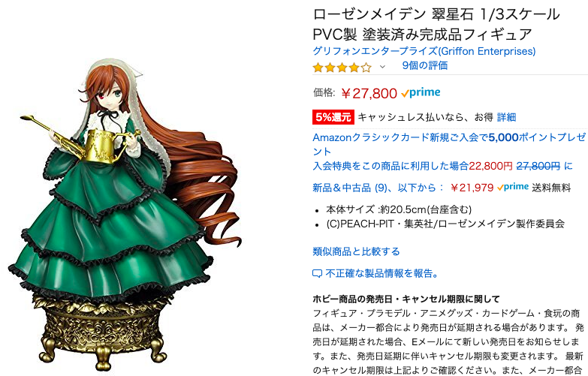Open 不正確な製品情報を報告 link
Viewport: 588px width, 376px height.
(x=381, y=273)
